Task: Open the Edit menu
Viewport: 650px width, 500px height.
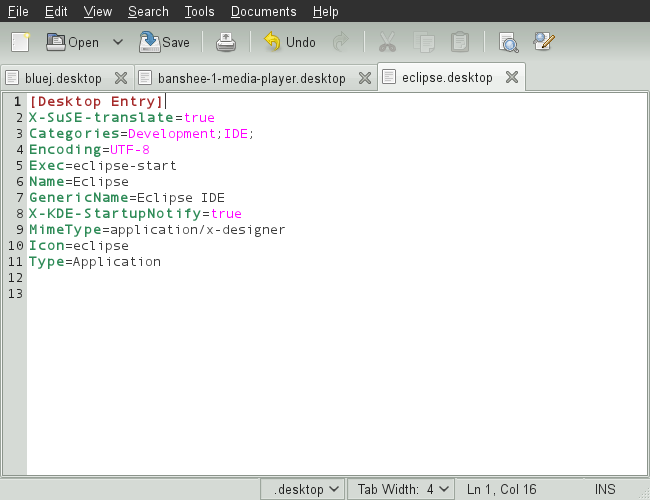Action: click(x=56, y=11)
